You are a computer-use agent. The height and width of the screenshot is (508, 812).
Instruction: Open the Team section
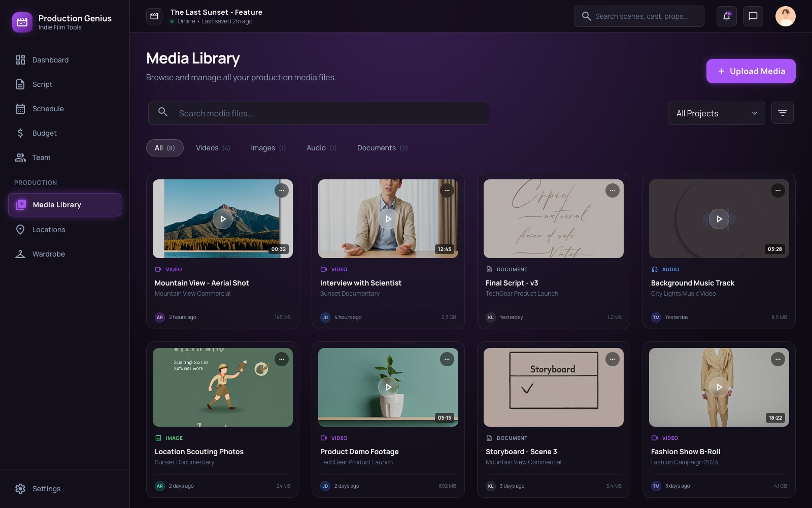click(64, 157)
